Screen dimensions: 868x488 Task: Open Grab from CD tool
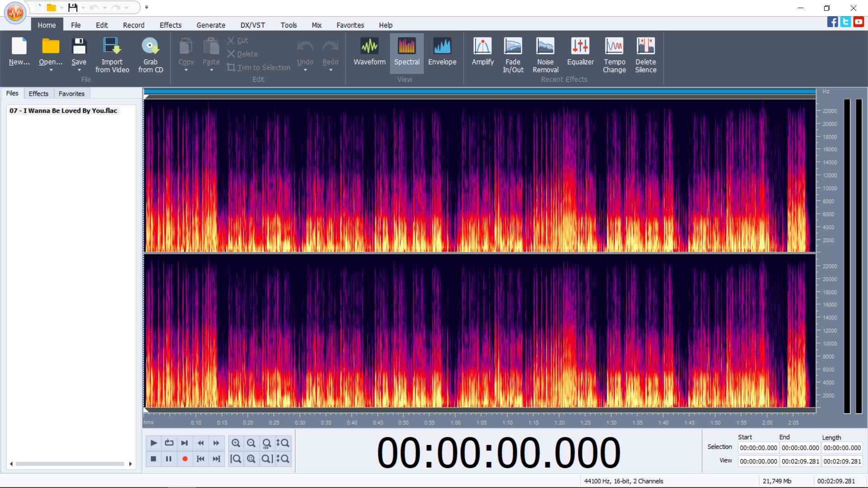[x=151, y=55]
